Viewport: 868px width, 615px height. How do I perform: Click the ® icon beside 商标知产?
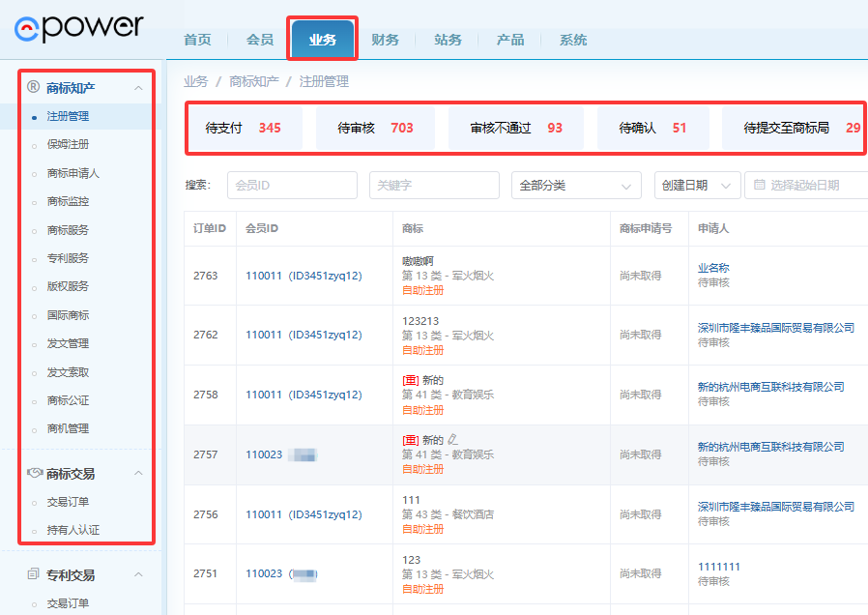pyautogui.click(x=34, y=88)
